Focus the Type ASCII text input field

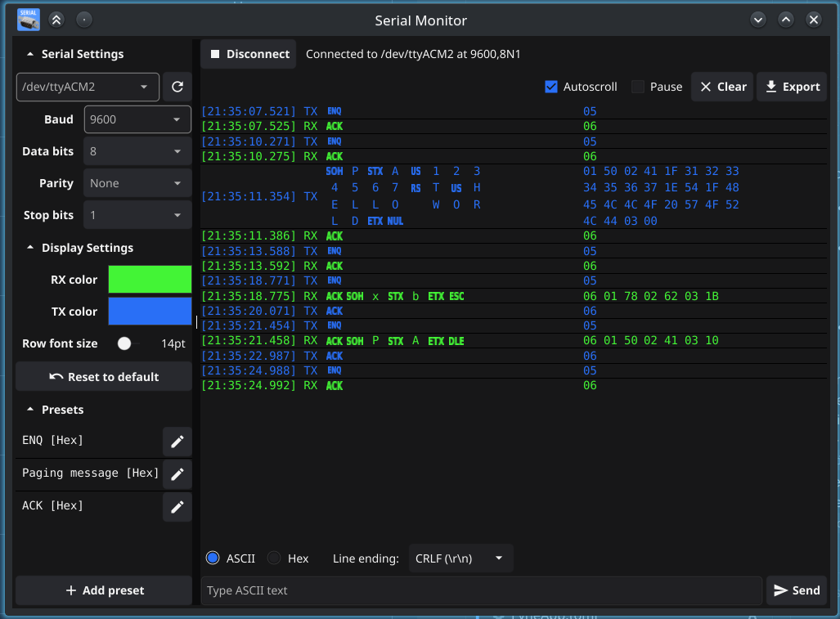pyautogui.click(x=481, y=590)
